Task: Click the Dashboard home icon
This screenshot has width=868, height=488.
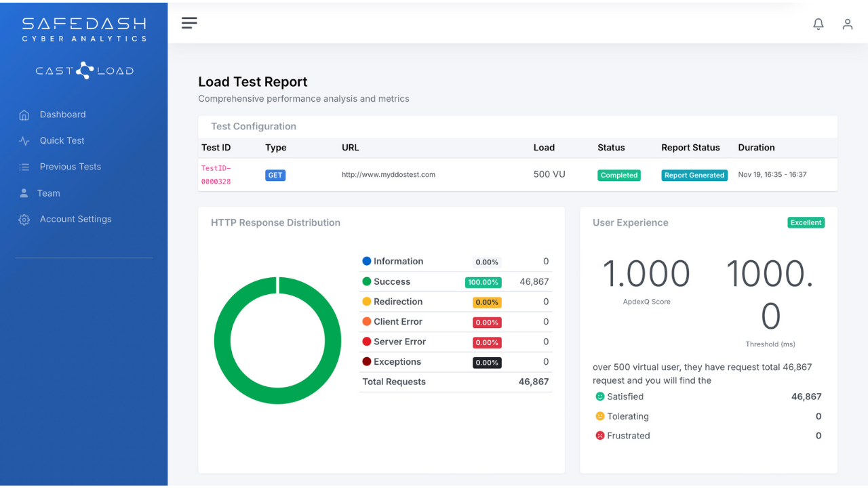Action: click(24, 115)
